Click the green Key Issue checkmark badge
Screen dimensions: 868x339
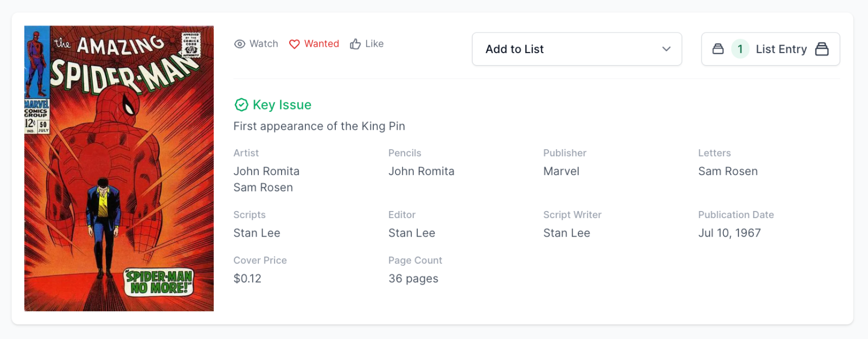click(241, 105)
